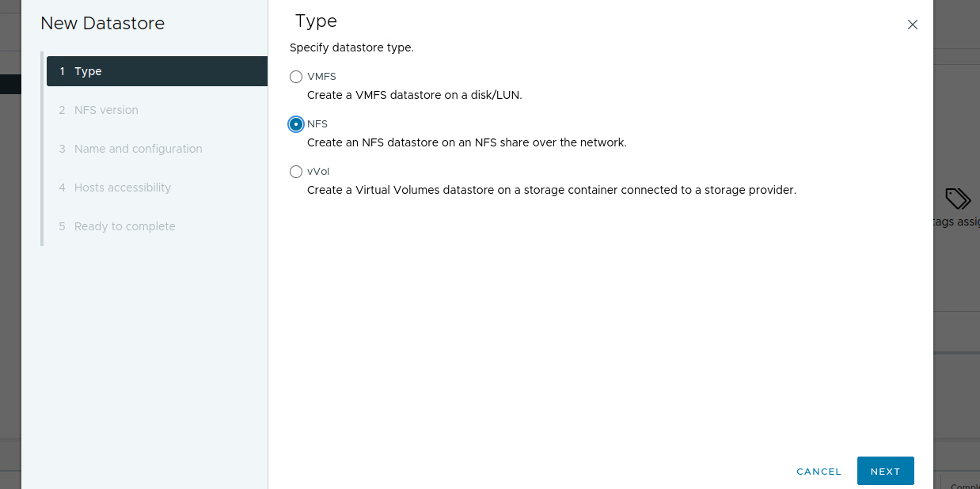Click the NFS option label

[x=317, y=124]
